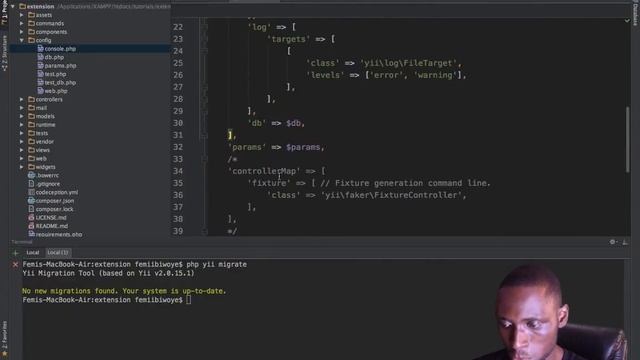Open the Favorites tool window star

[x=4, y=353]
